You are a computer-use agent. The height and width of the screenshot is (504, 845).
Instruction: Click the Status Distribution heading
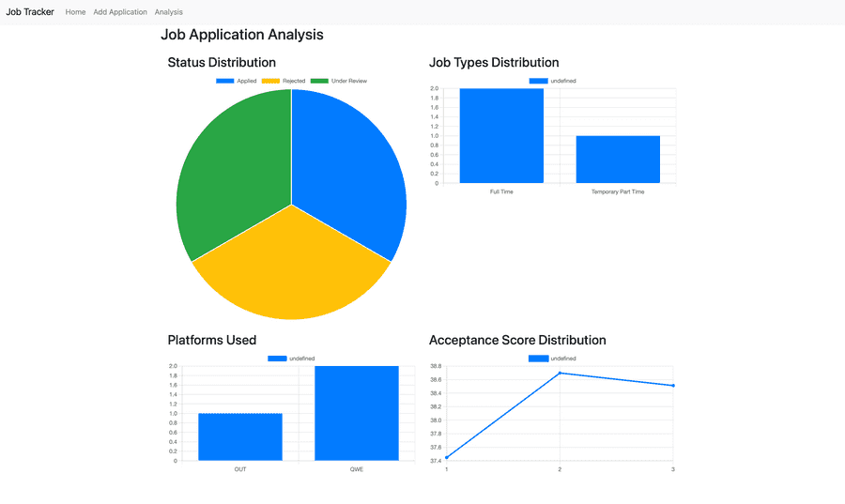tap(222, 63)
